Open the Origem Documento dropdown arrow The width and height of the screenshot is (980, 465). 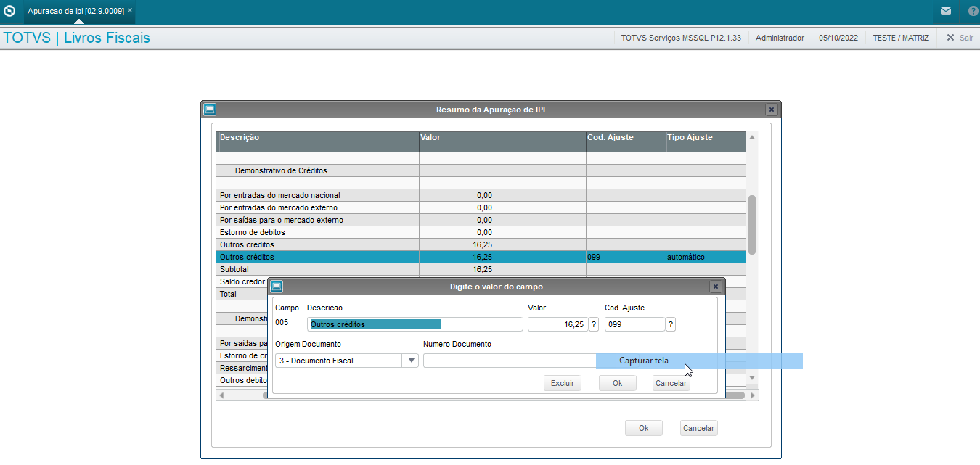(x=412, y=361)
